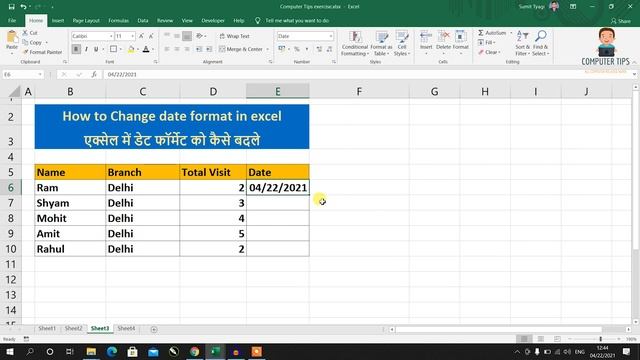
Task: Click the Cut scissors icon
Action: pyautogui.click(x=25, y=33)
